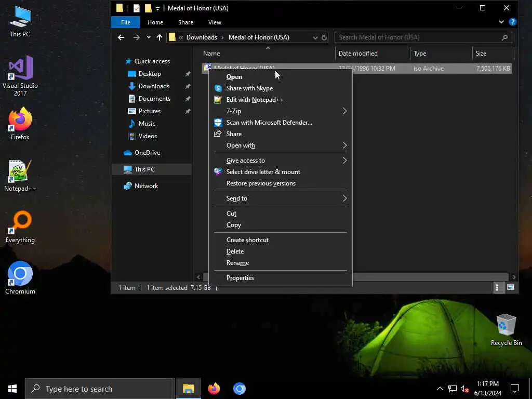The image size is (532, 399).
Task: Select Edit with Notepad++
Action: pyautogui.click(x=281, y=100)
